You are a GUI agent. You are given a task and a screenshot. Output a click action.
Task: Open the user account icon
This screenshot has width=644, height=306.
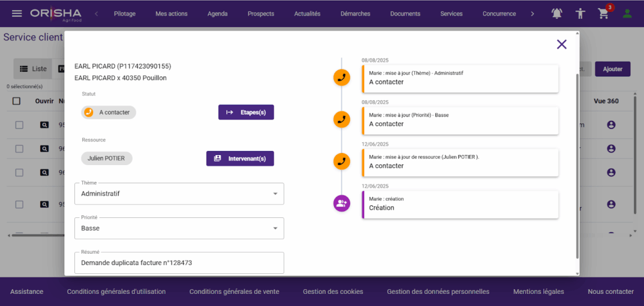(627, 13)
